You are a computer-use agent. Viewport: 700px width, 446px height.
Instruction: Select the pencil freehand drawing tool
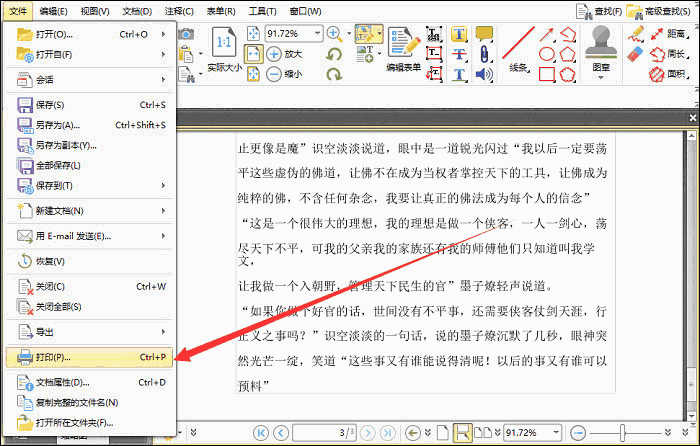click(x=635, y=34)
